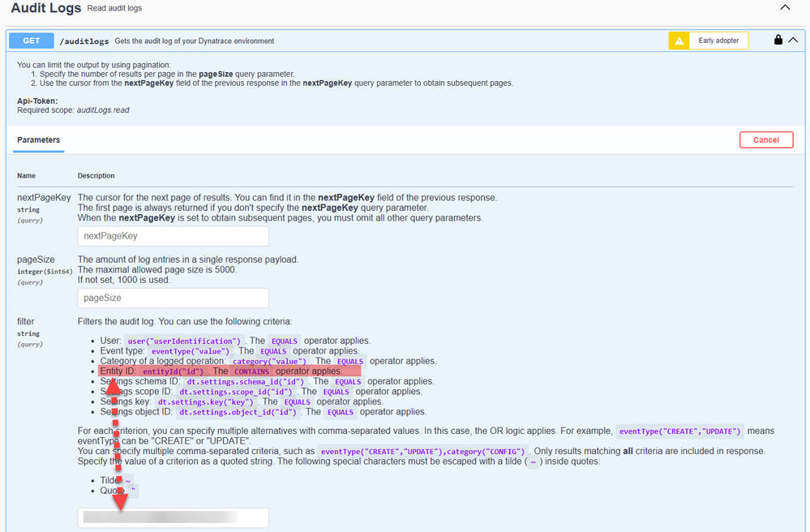Click into the pageSize input field
Viewport: 810px width, 532px height.
pos(173,298)
